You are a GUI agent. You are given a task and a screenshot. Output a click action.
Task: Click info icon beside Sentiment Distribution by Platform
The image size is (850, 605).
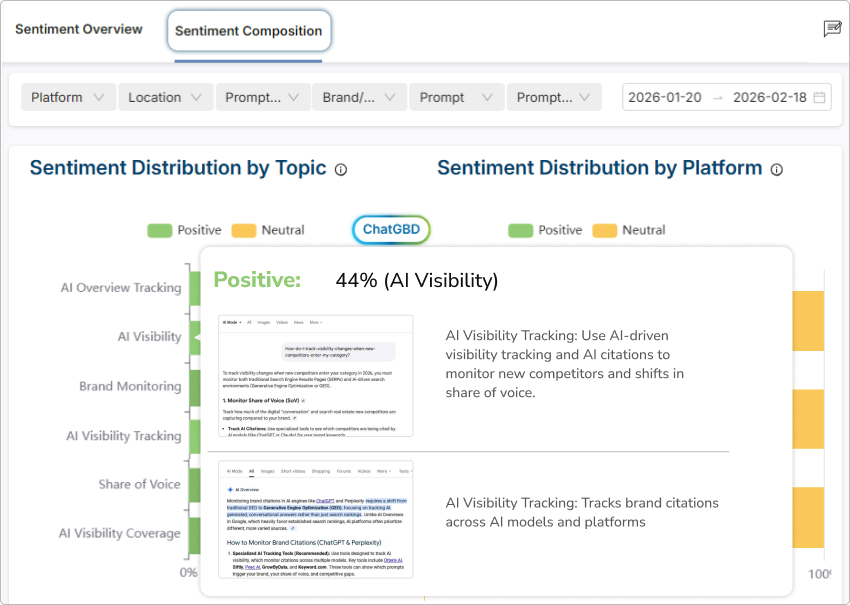click(x=777, y=170)
